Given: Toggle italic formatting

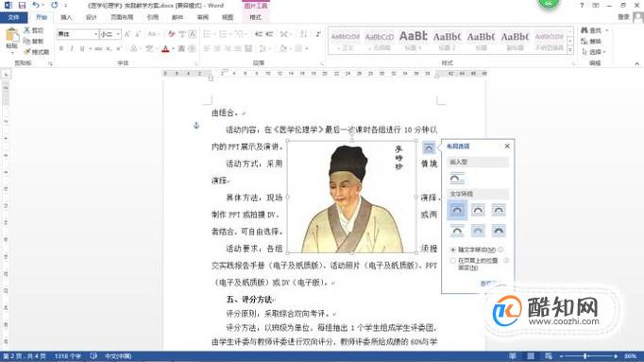Looking at the screenshot, I should (x=72, y=49).
